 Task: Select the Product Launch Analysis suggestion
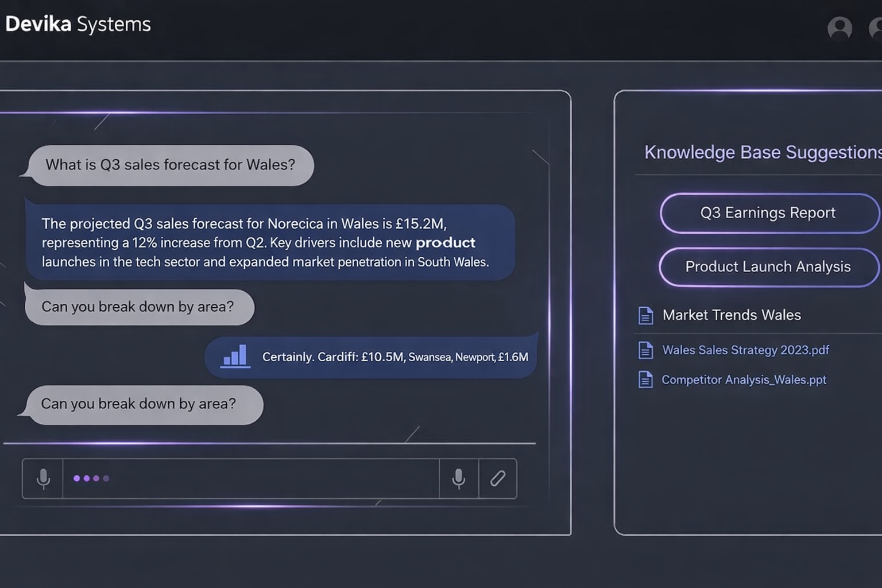(x=768, y=267)
